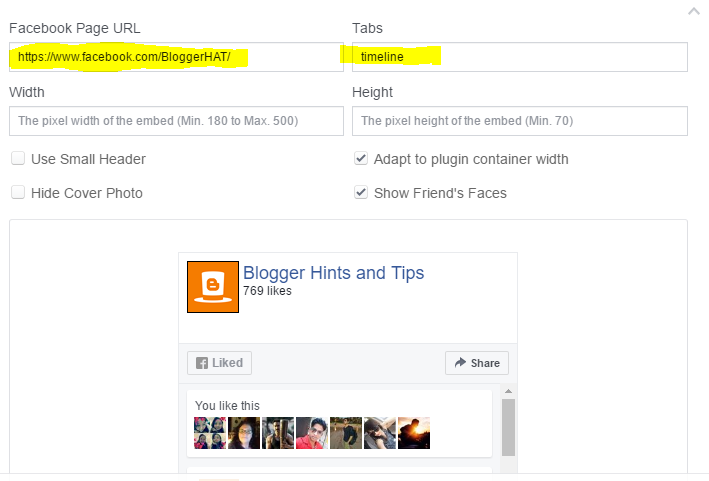Click the Show Friend's Faces label
The image size is (709, 481).
[440, 193]
